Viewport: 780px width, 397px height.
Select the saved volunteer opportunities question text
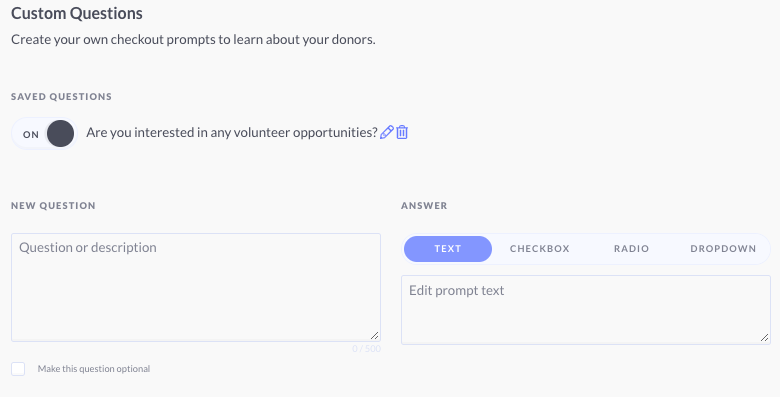point(232,132)
